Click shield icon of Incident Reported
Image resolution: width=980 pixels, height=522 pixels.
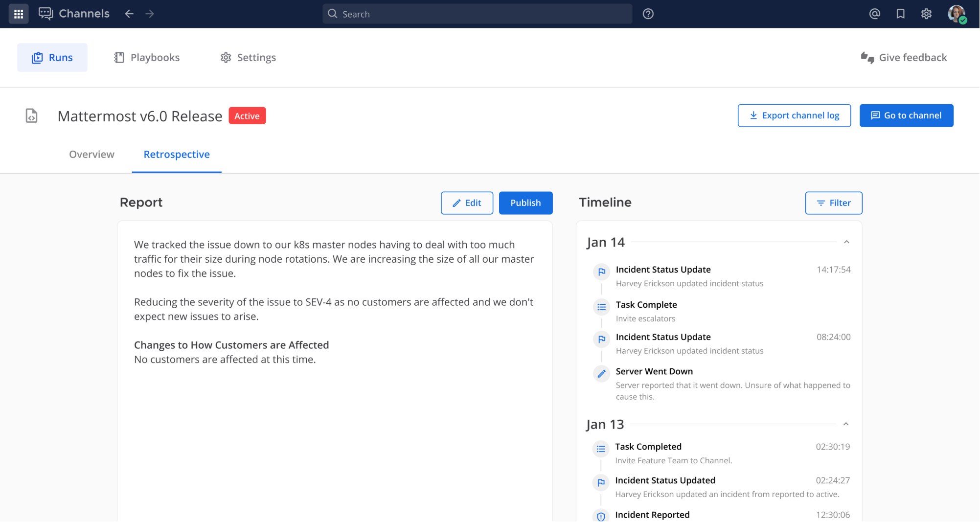tap(601, 516)
